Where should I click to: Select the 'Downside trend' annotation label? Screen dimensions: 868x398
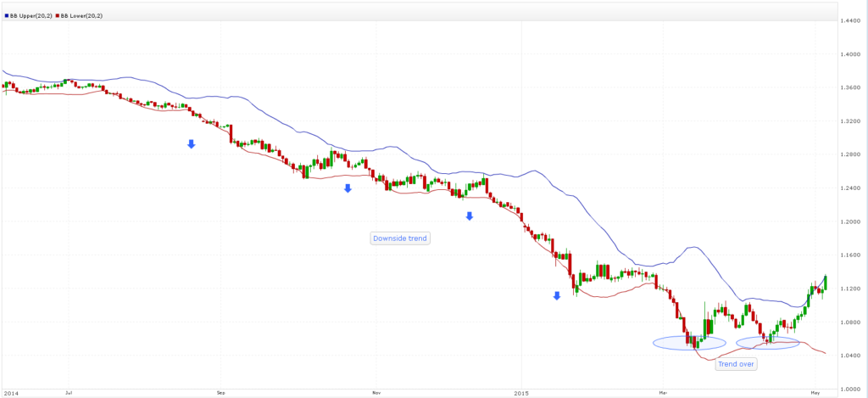pos(400,238)
